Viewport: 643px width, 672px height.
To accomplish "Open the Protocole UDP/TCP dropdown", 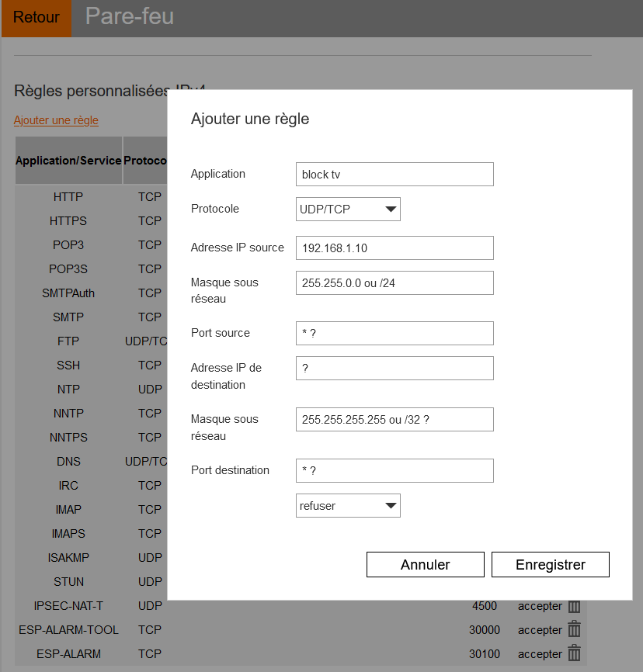I will (348, 210).
